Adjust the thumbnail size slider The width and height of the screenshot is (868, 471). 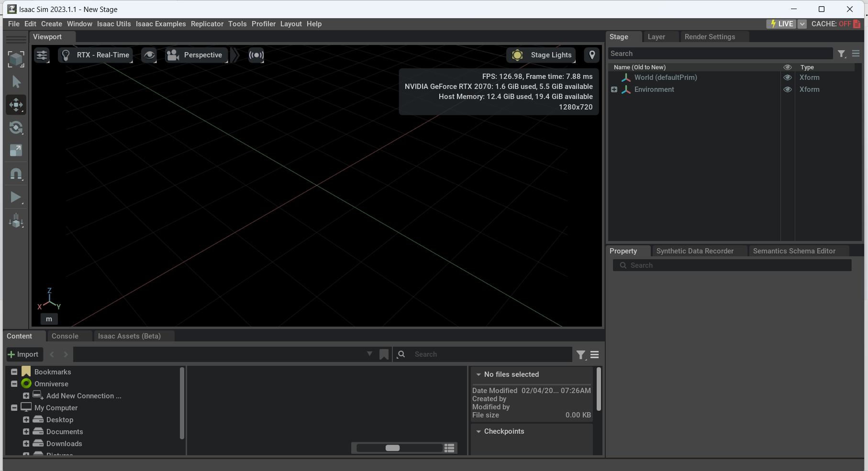pos(393,448)
